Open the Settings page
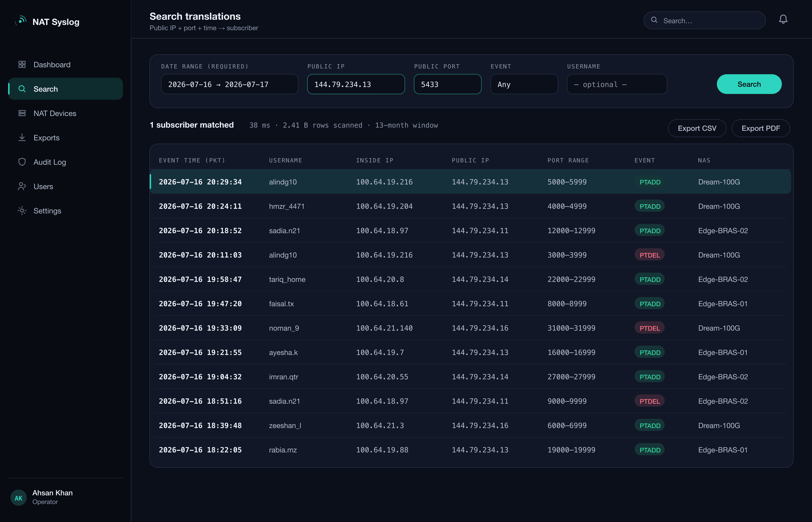Screen dimensions: 812x522 pos(65,211)
